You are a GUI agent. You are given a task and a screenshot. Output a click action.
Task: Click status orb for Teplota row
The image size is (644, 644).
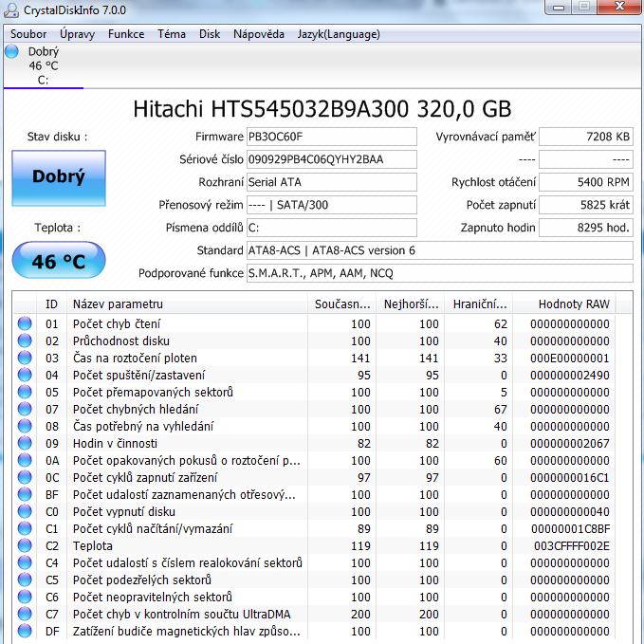point(25,545)
